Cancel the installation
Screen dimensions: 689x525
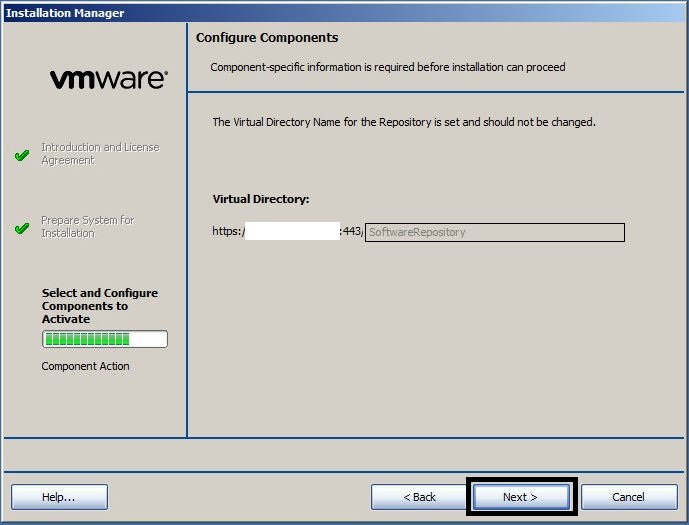point(628,497)
